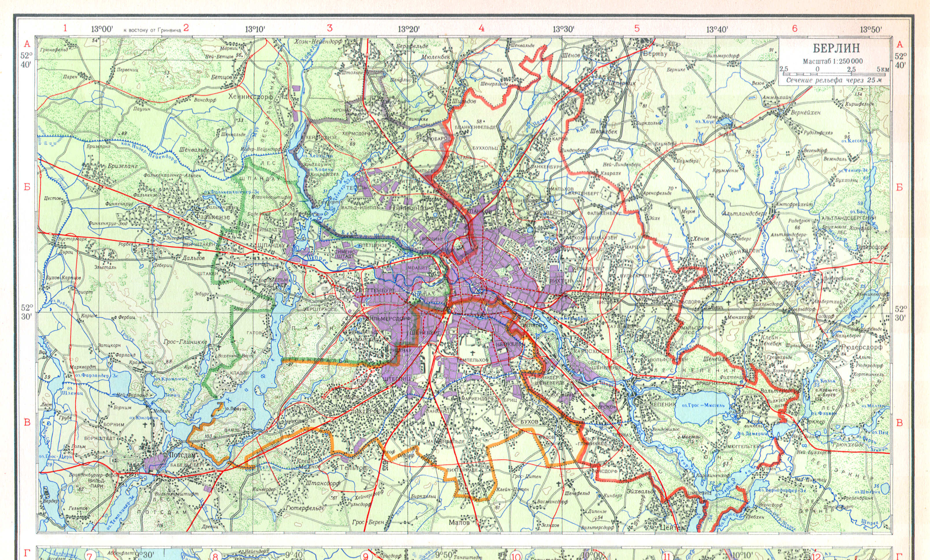930x560 pixels.
Task: Click the Рюдерсдорф town label
Action: pos(862,347)
